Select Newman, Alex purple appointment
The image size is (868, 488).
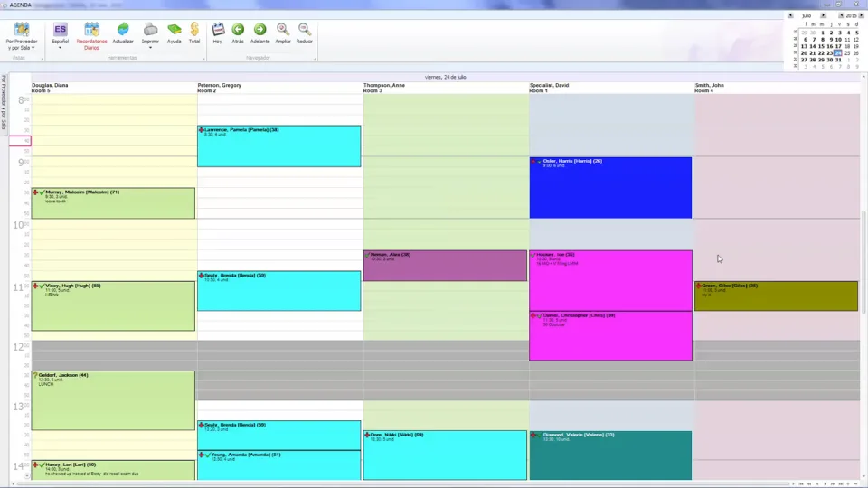point(445,266)
